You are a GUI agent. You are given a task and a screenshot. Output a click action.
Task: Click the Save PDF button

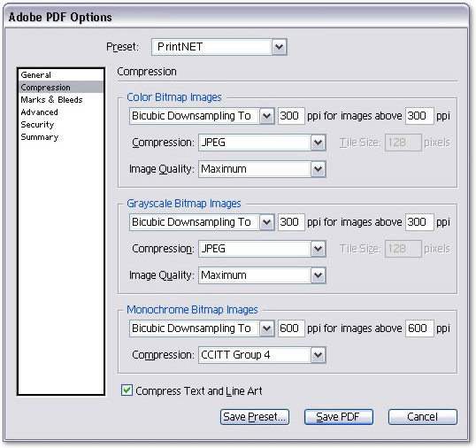click(339, 417)
